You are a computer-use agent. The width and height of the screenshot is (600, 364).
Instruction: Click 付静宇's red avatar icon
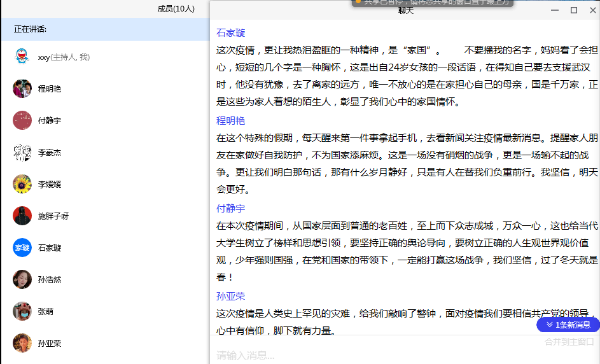tap(22, 120)
